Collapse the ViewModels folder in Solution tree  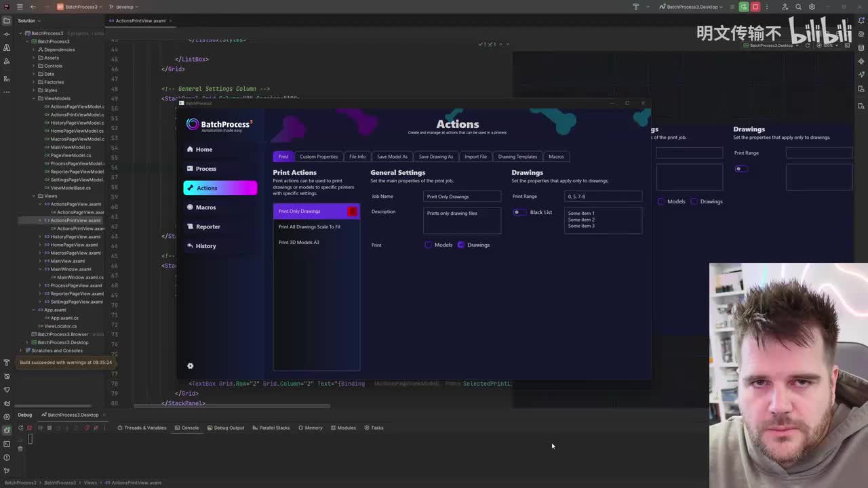click(x=33, y=98)
